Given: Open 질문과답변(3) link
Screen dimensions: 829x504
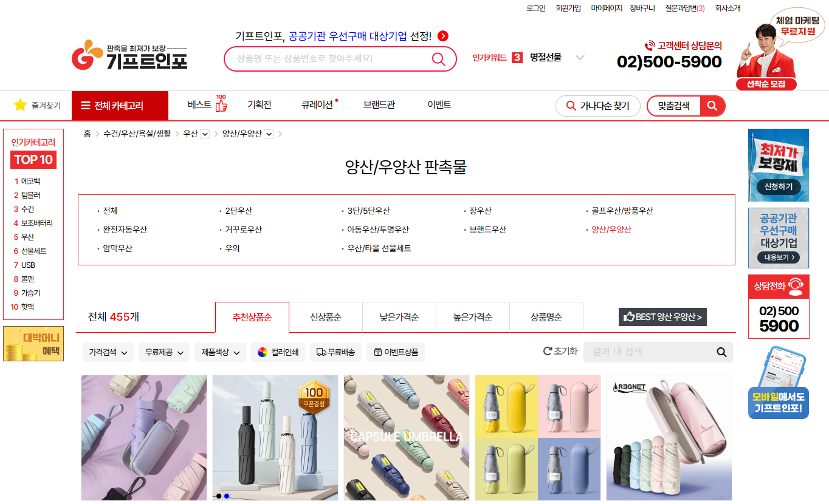Looking at the screenshot, I should click(685, 9).
